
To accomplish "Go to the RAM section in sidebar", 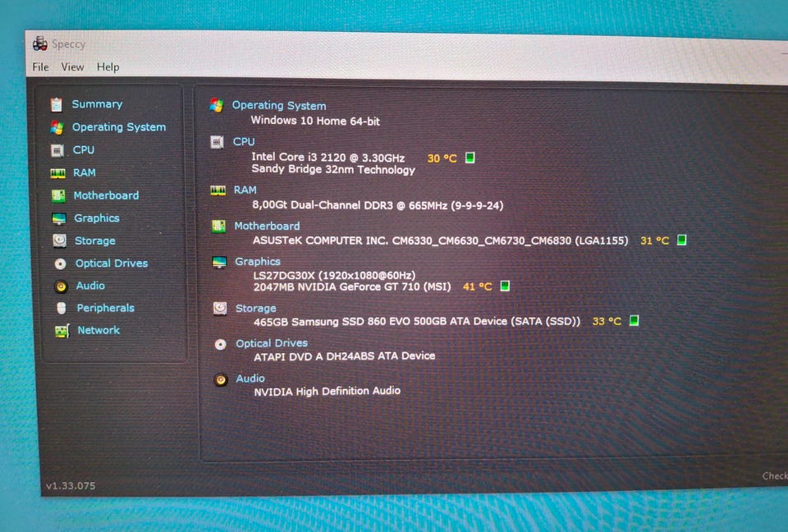I will (85, 172).
